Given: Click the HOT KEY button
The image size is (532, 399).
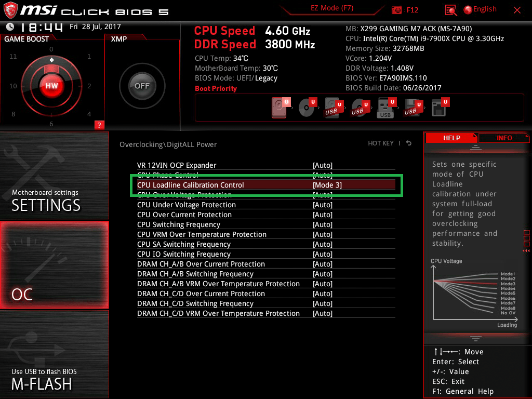Looking at the screenshot, I should point(381,143).
